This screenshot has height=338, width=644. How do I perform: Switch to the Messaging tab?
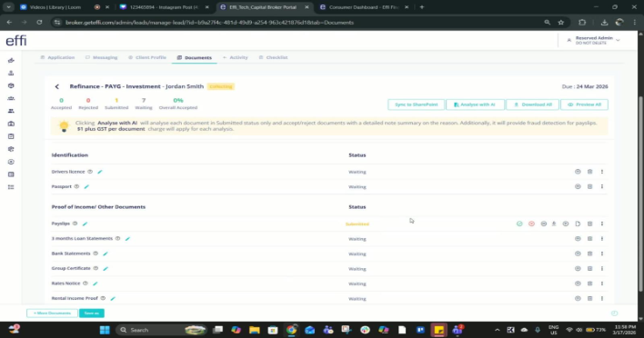(102, 58)
